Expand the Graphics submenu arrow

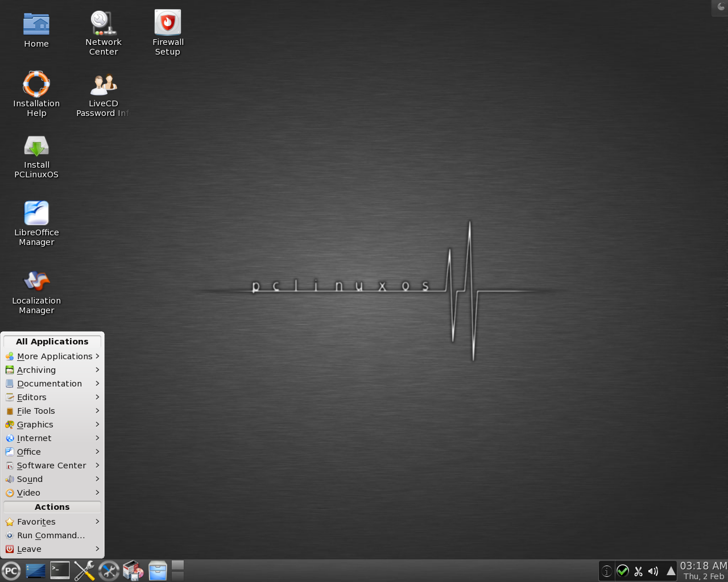coord(97,425)
